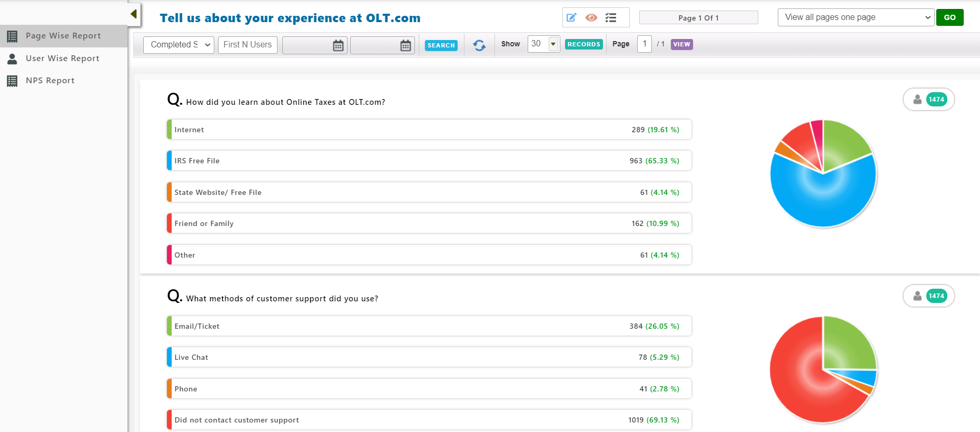Click the purple VIEW button
The height and width of the screenshot is (432, 980).
coord(681,44)
